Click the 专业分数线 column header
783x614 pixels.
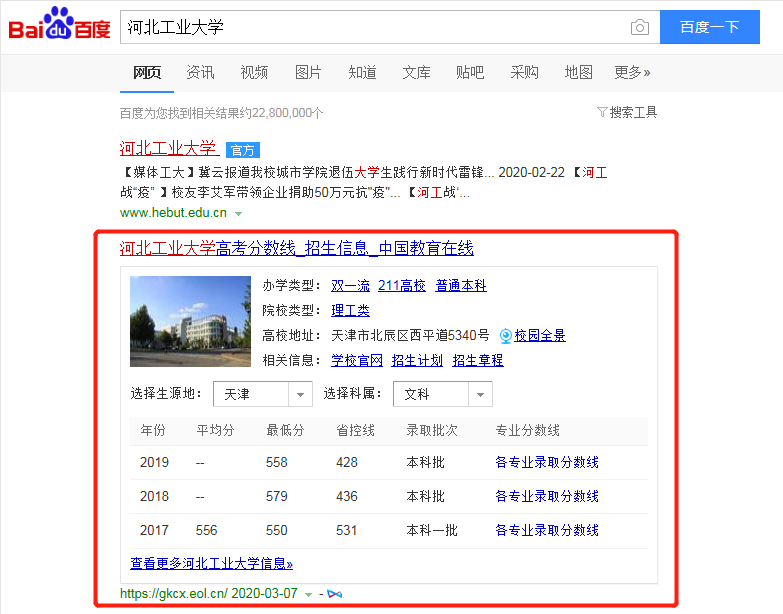[x=527, y=430]
